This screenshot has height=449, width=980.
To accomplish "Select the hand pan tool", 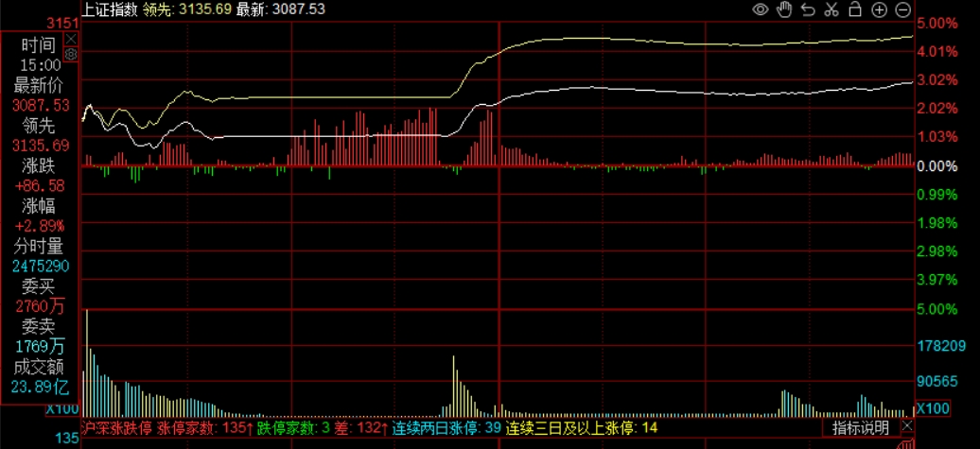I will 783,9.
